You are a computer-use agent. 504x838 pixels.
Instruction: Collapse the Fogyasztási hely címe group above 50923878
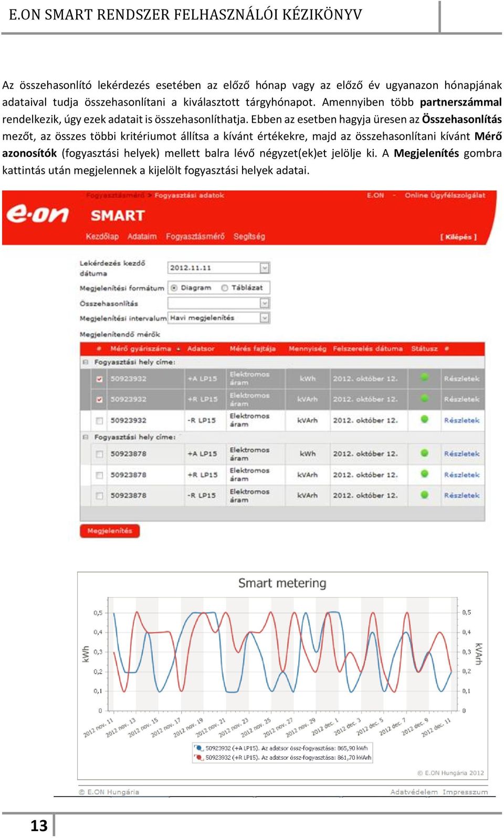pos(85,437)
